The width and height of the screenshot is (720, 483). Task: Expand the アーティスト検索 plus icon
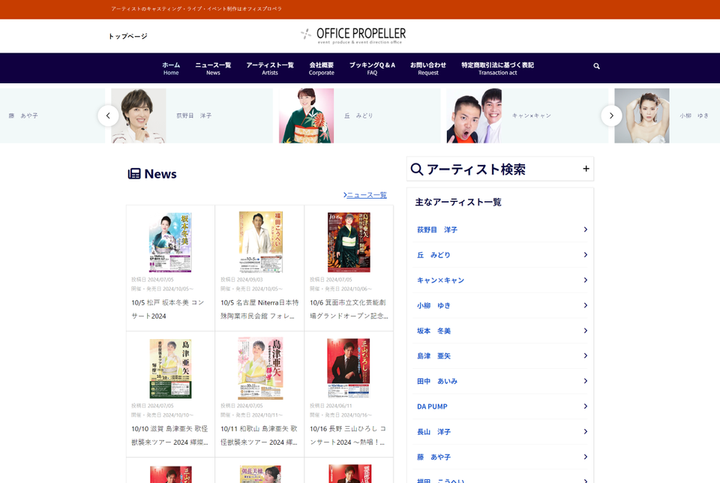tap(586, 168)
